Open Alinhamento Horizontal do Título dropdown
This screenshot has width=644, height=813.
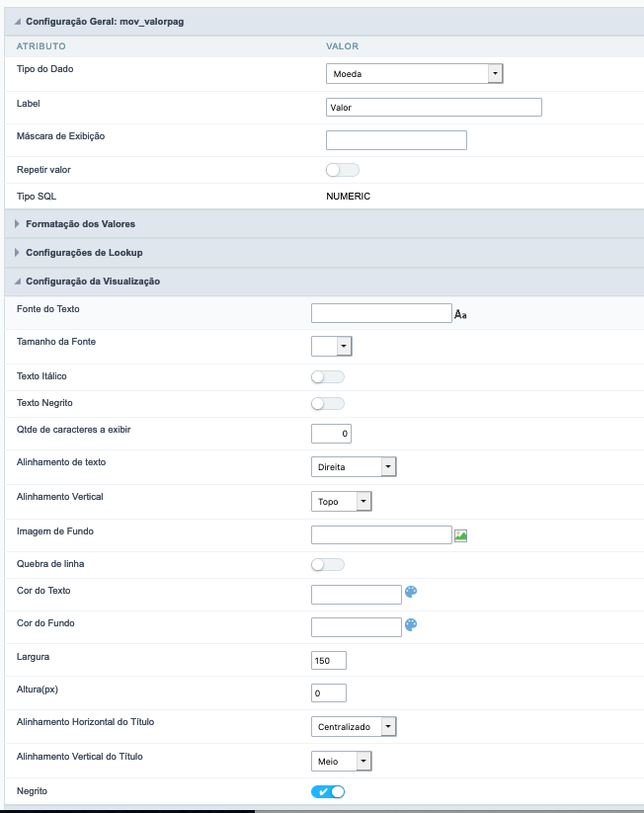[x=354, y=727]
